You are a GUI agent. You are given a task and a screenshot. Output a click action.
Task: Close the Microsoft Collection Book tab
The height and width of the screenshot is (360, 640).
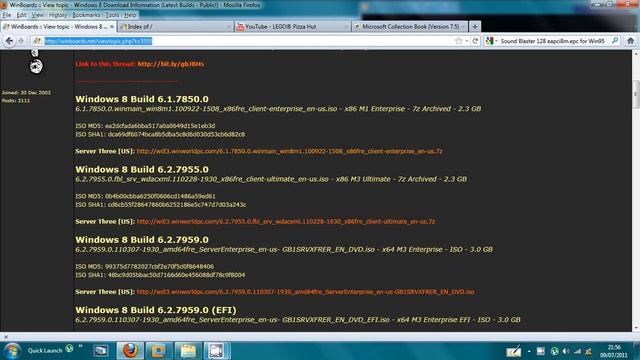463,27
